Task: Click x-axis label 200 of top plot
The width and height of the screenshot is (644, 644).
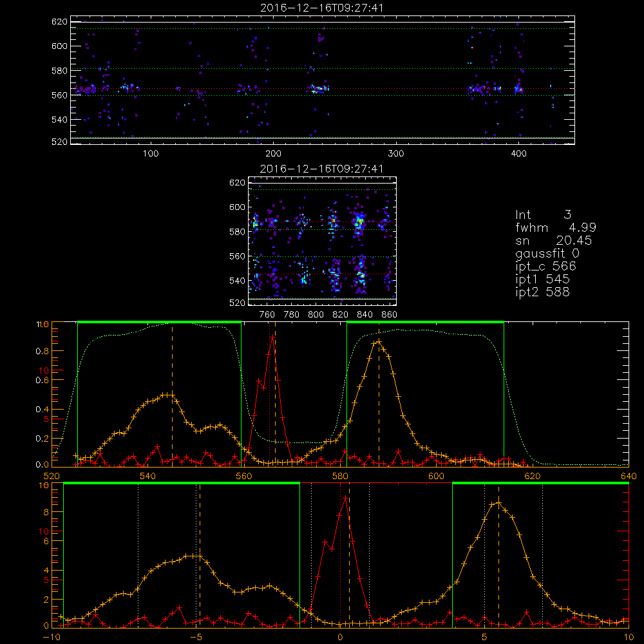Action: click(x=273, y=154)
